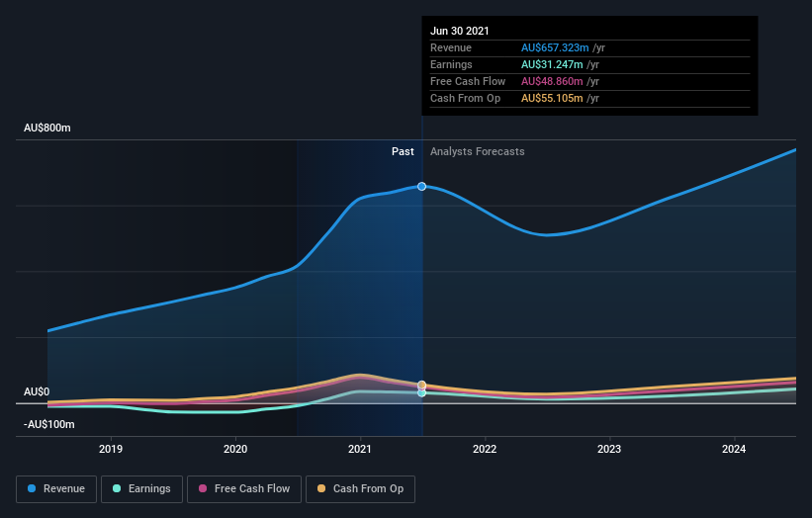Click the Earnings row label in tooltip
Image resolution: width=812 pixels, height=518 pixels.
(452, 64)
